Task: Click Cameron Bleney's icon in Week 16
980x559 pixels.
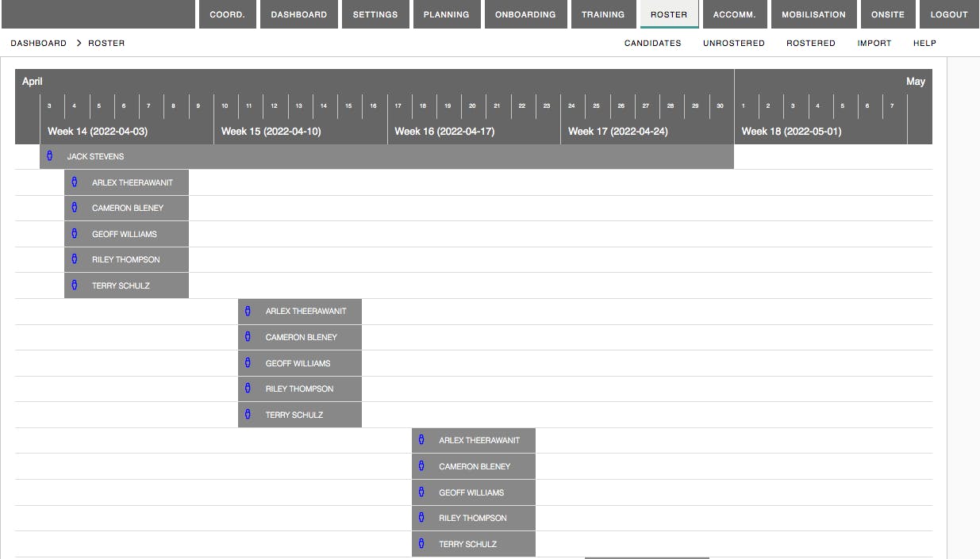Action: point(421,466)
